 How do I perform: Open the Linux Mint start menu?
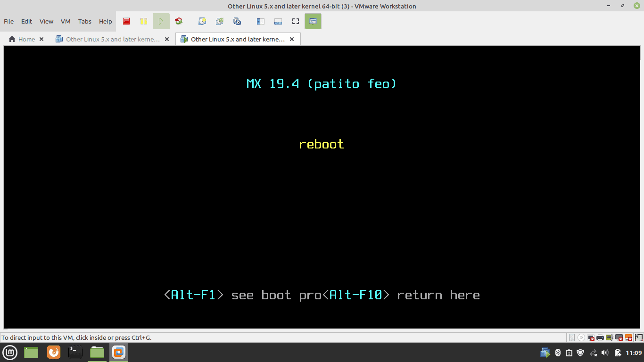click(10, 352)
